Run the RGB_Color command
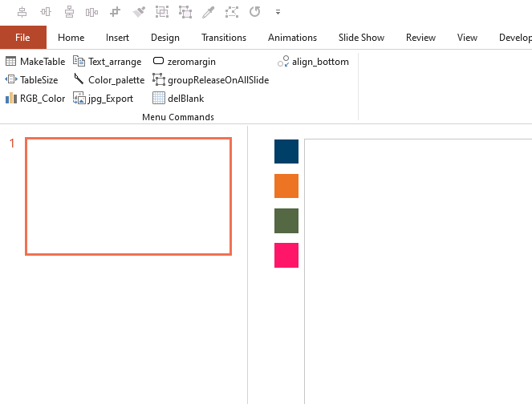 tap(35, 99)
